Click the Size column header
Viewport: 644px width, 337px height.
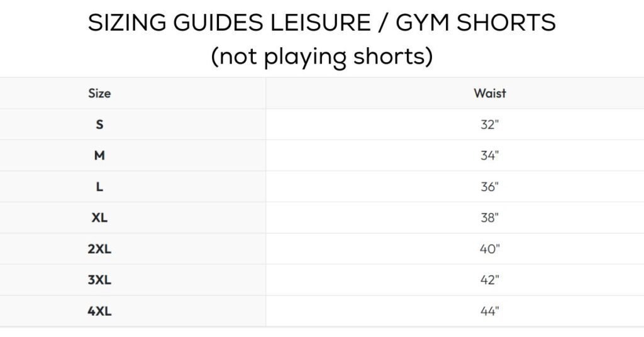(x=99, y=93)
